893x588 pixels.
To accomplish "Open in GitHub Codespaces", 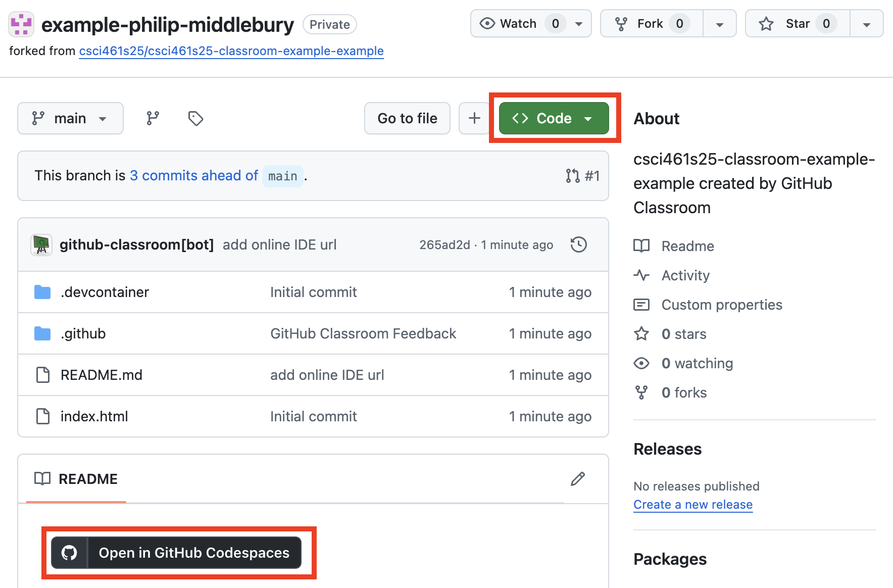I will pyautogui.click(x=176, y=553).
